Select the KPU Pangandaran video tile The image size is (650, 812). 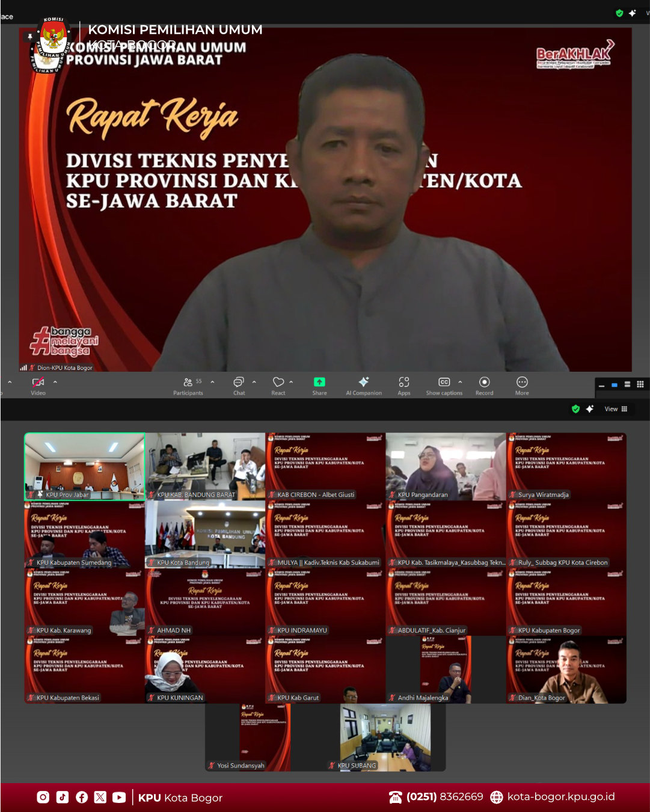click(x=446, y=467)
